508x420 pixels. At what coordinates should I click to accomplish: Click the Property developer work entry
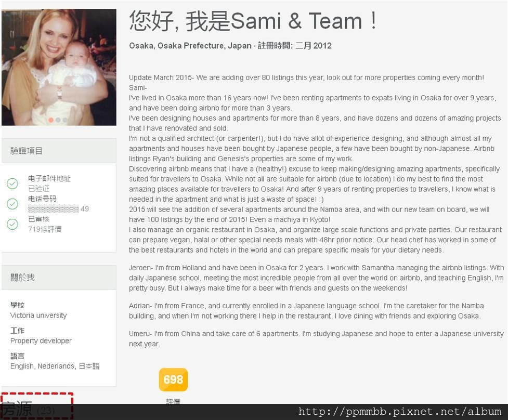pyautogui.click(x=41, y=340)
